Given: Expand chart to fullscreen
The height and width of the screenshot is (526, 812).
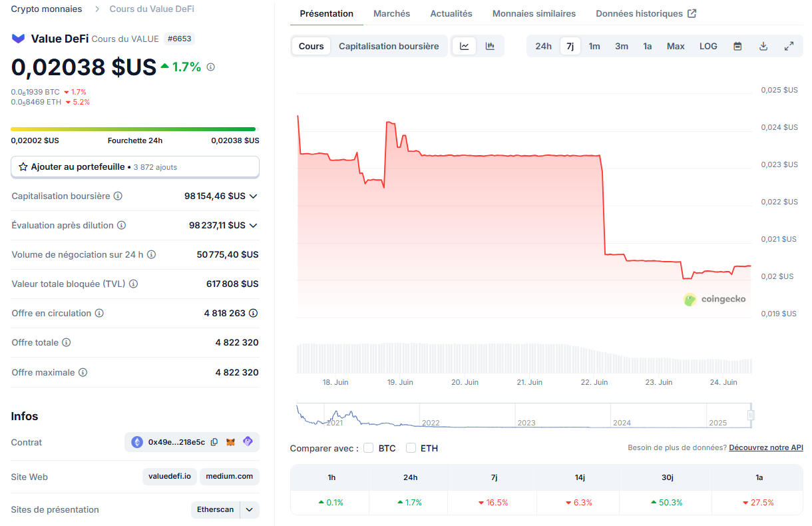Looking at the screenshot, I should (x=789, y=46).
